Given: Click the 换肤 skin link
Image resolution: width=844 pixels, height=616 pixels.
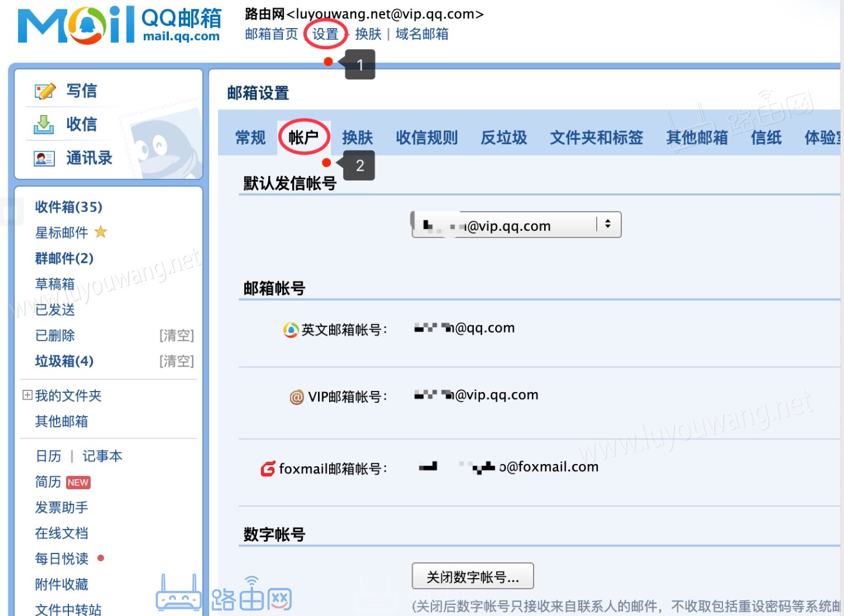Looking at the screenshot, I should click(x=368, y=34).
